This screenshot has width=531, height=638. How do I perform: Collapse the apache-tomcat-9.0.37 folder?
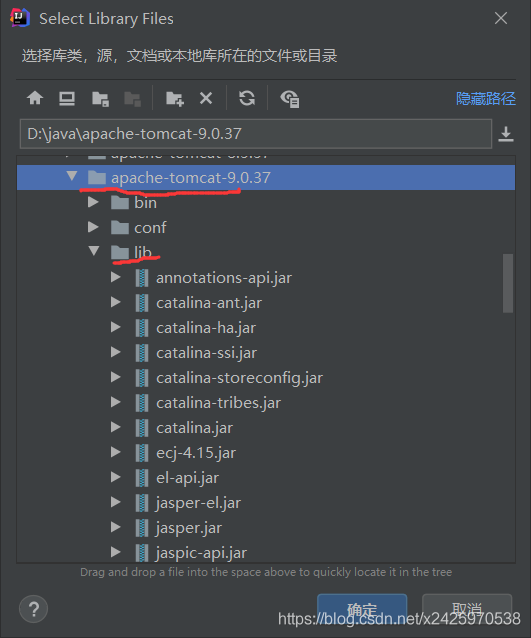click(72, 176)
